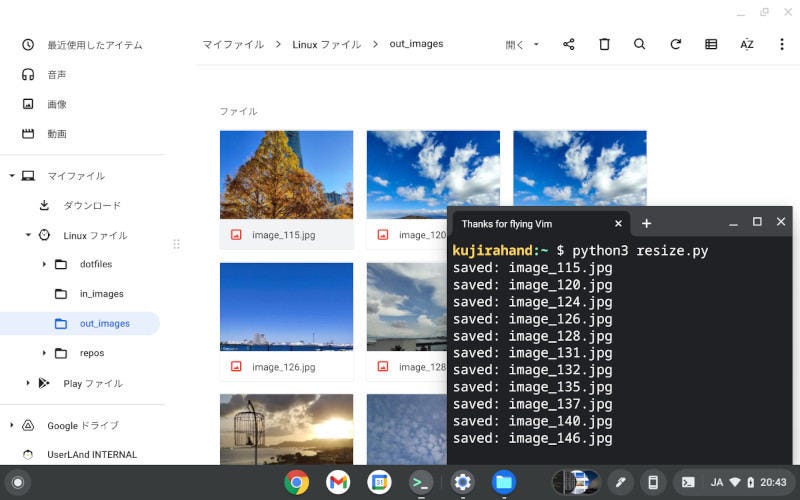Open the image_115.jpg thumbnail
800x500 pixels.
[x=286, y=175]
